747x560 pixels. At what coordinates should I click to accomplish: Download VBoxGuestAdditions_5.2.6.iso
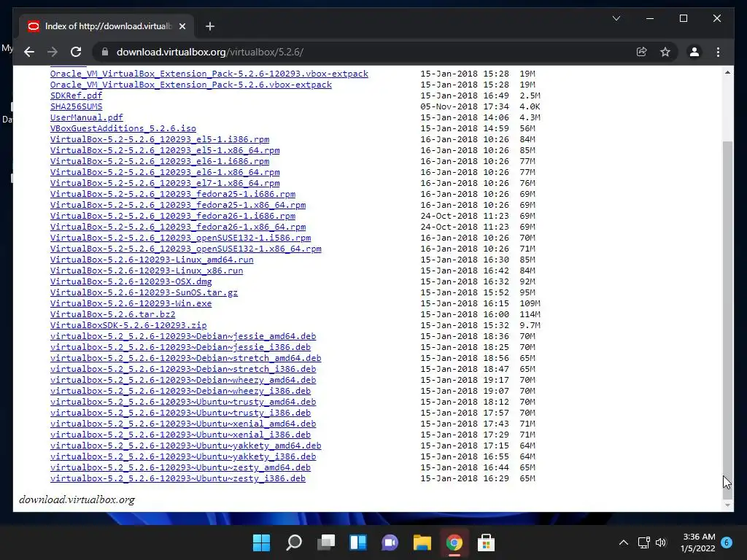tap(123, 128)
